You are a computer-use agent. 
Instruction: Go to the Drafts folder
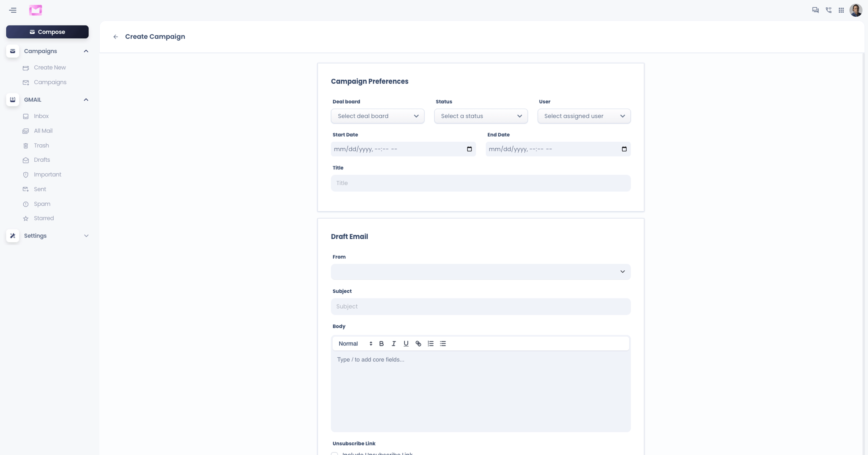[x=41, y=160]
